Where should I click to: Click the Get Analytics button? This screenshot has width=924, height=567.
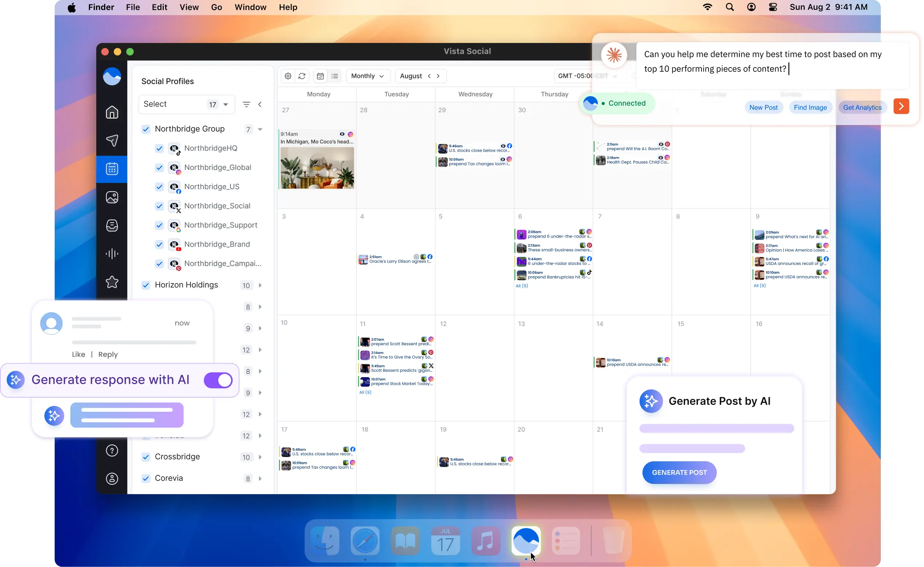(x=862, y=107)
